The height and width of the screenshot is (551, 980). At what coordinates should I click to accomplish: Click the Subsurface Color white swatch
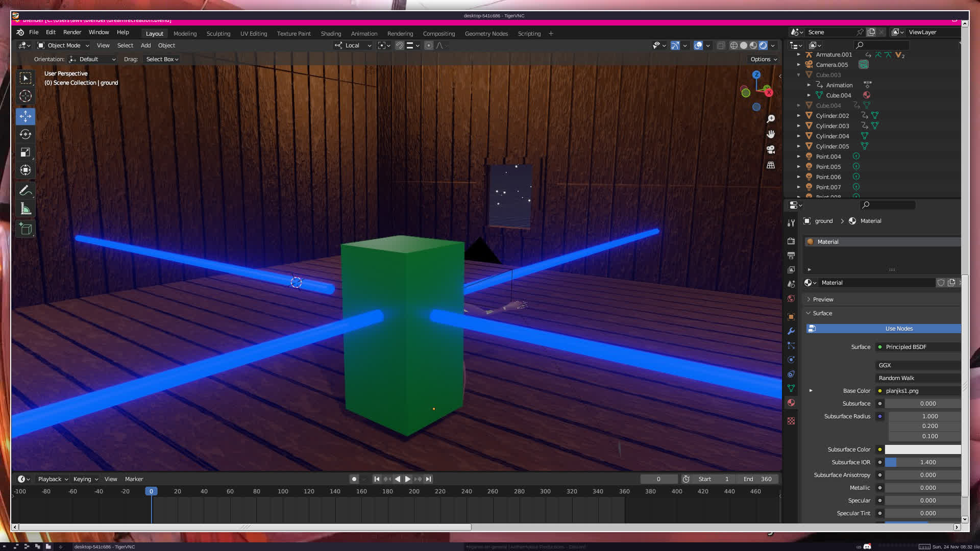click(x=922, y=449)
